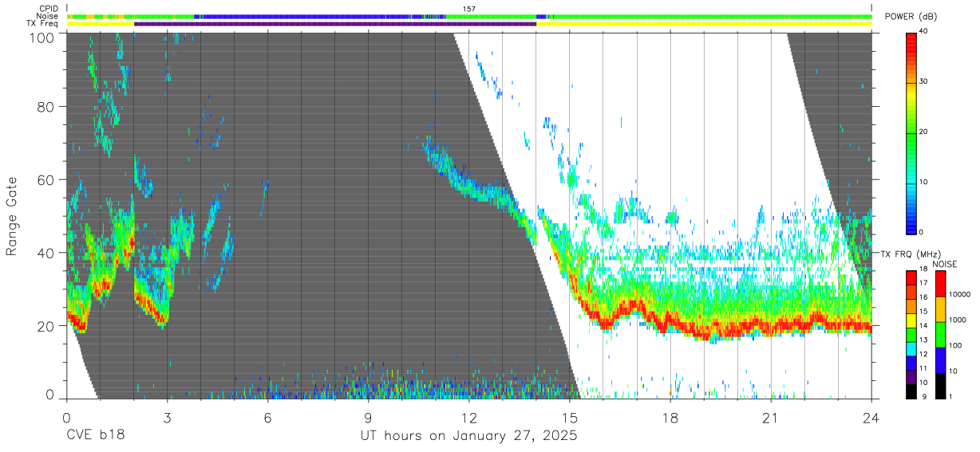Click the range gate 60 tick label
The image size is (980, 452).
[45, 180]
